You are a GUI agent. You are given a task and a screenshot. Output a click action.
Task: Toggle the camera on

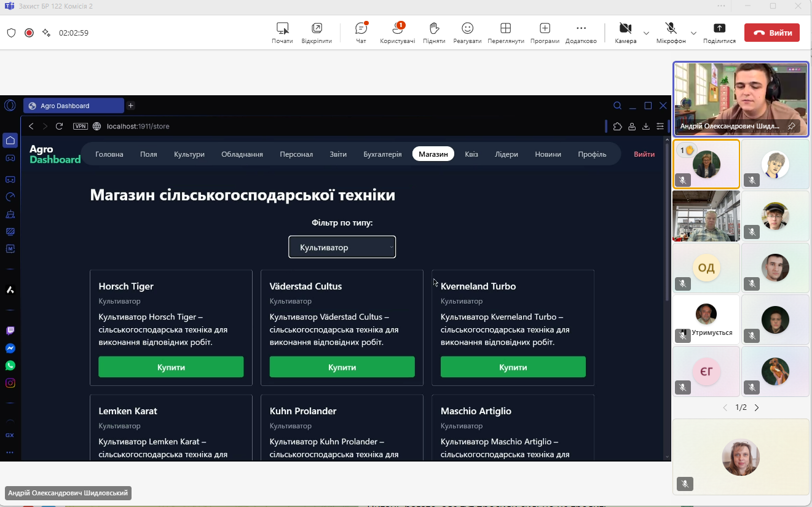pos(625,33)
